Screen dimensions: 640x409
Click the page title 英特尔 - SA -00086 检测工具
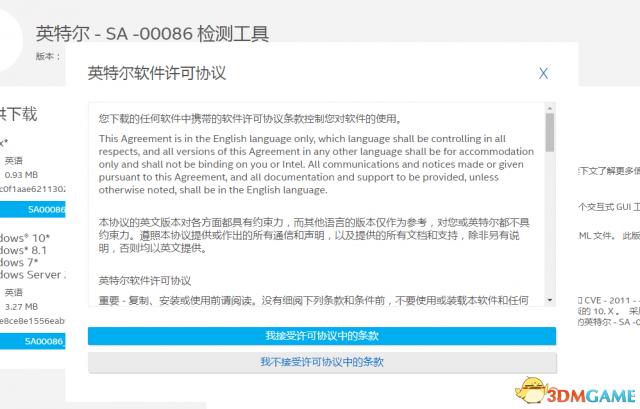[x=152, y=34]
